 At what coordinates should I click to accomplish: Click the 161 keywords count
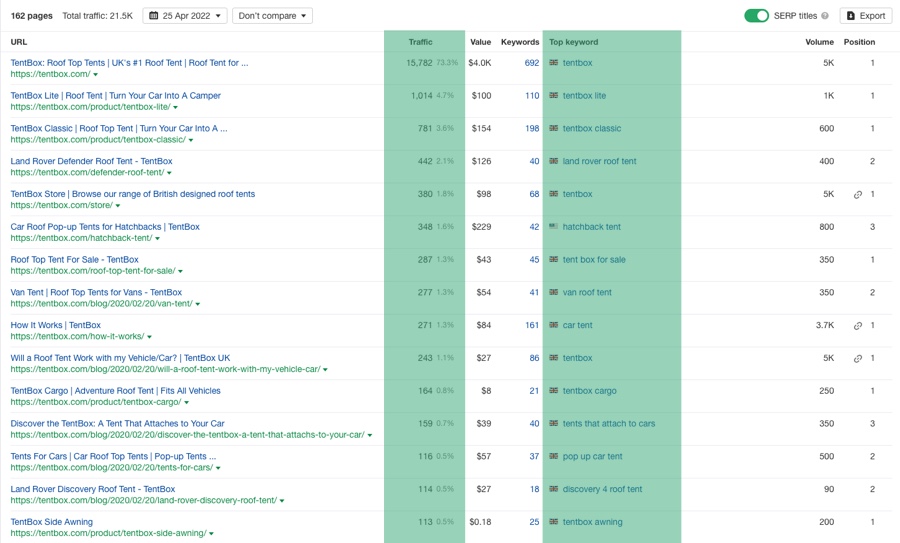point(532,325)
